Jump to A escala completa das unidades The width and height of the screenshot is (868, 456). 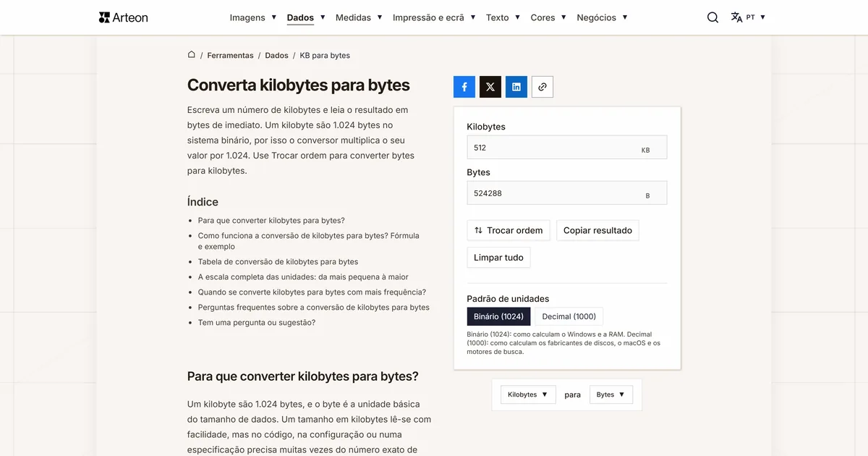tap(303, 276)
